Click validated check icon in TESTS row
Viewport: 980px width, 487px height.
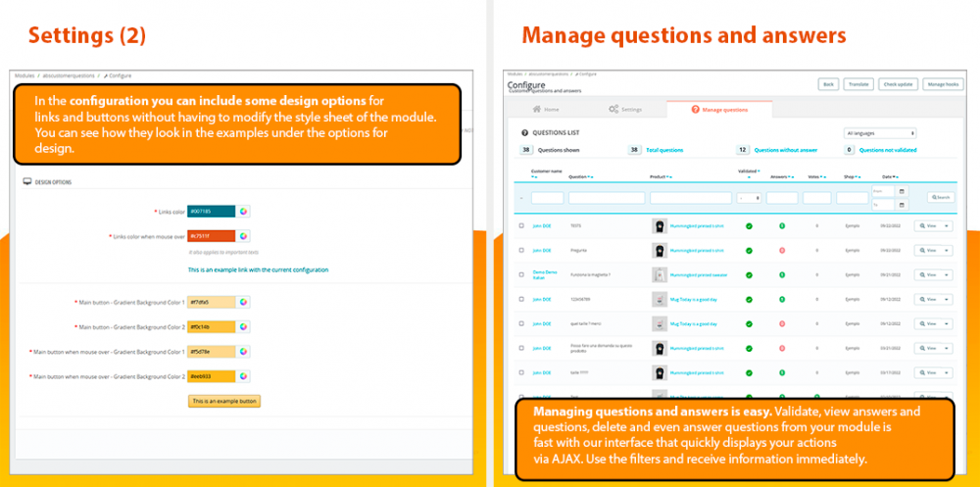coord(749,225)
